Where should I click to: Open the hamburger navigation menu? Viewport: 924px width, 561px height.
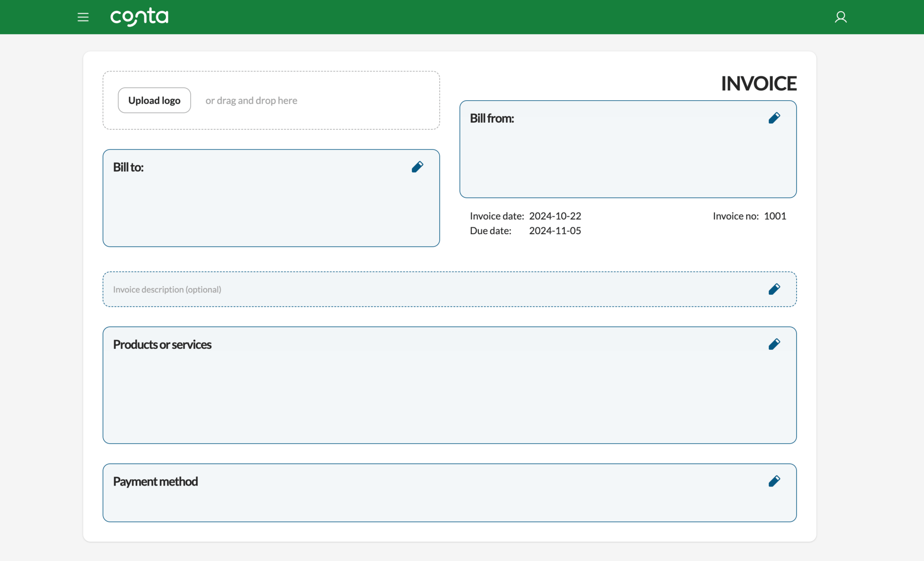tap(83, 17)
